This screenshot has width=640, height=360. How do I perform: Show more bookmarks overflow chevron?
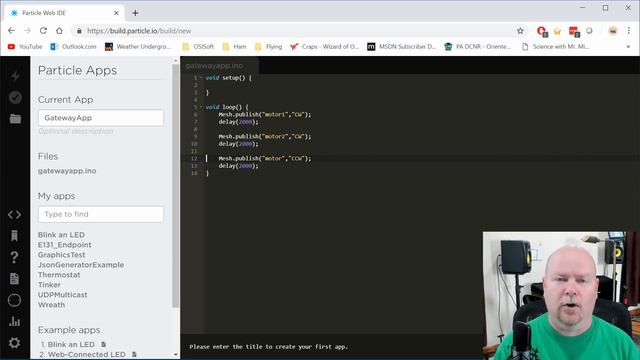pos(628,47)
